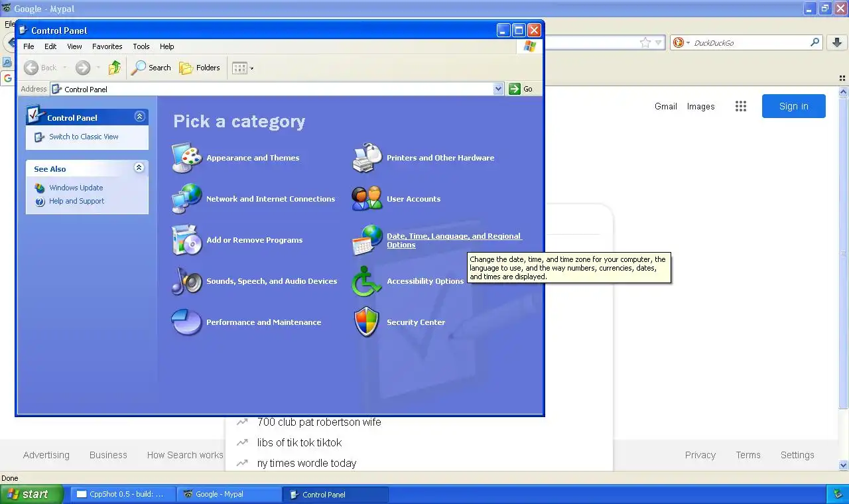The height and width of the screenshot is (504, 849).
Task: Click Images link on Google page
Action: pos(700,106)
